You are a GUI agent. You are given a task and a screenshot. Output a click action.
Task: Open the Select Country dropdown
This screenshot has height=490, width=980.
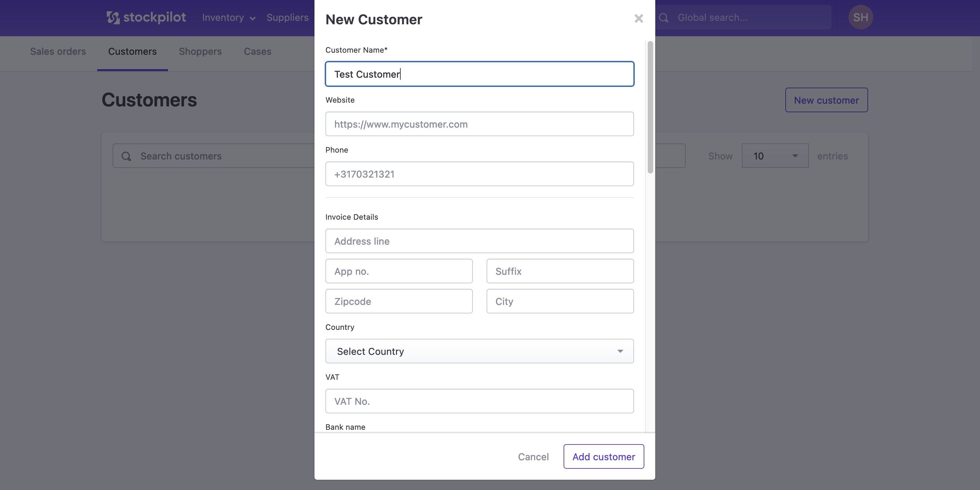479,351
